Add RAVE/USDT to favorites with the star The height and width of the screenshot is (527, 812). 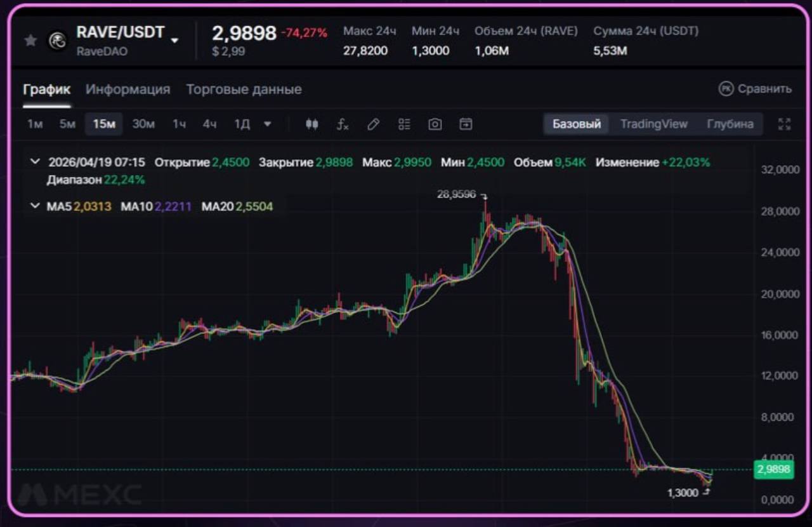(x=30, y=41)
